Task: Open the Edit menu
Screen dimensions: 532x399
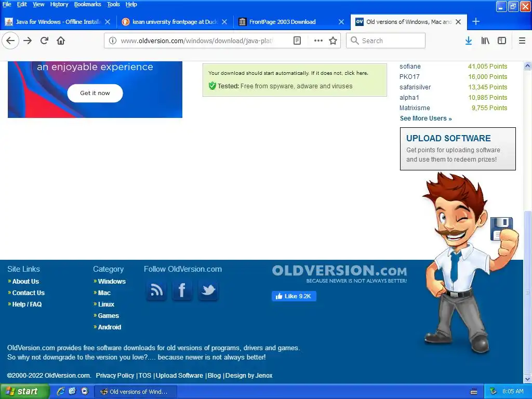Action: pyautogui.click(x=22, y=4)
